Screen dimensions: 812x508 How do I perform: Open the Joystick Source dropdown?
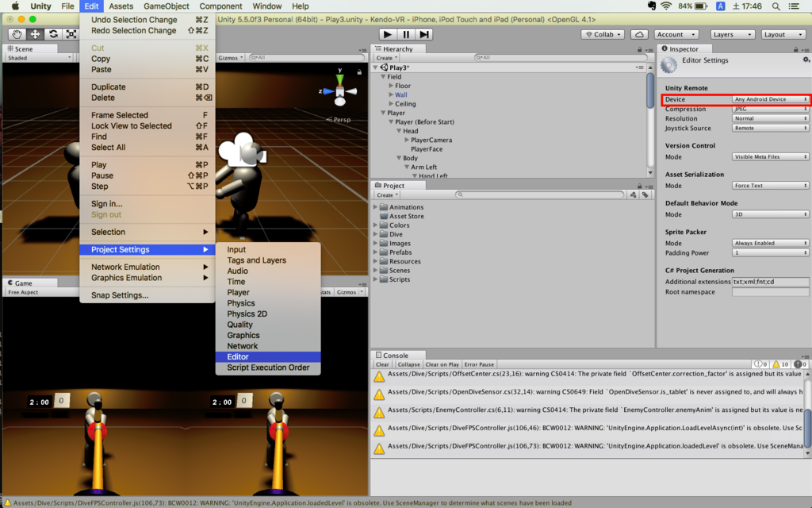(770, 128)
